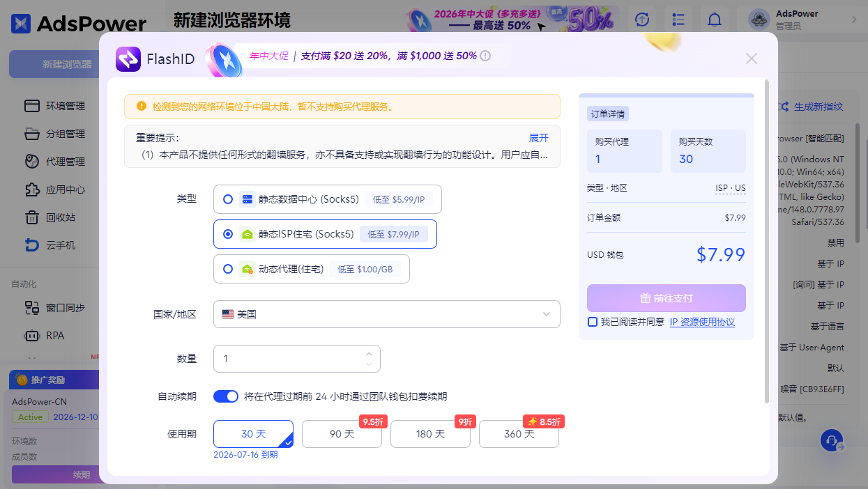Click the 环境管理 window icon
This screenshot has width=868, height=489.
coord(32,106)
